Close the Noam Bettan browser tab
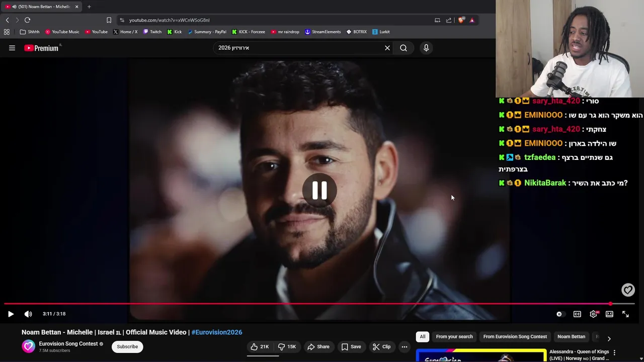 point(76,7)
